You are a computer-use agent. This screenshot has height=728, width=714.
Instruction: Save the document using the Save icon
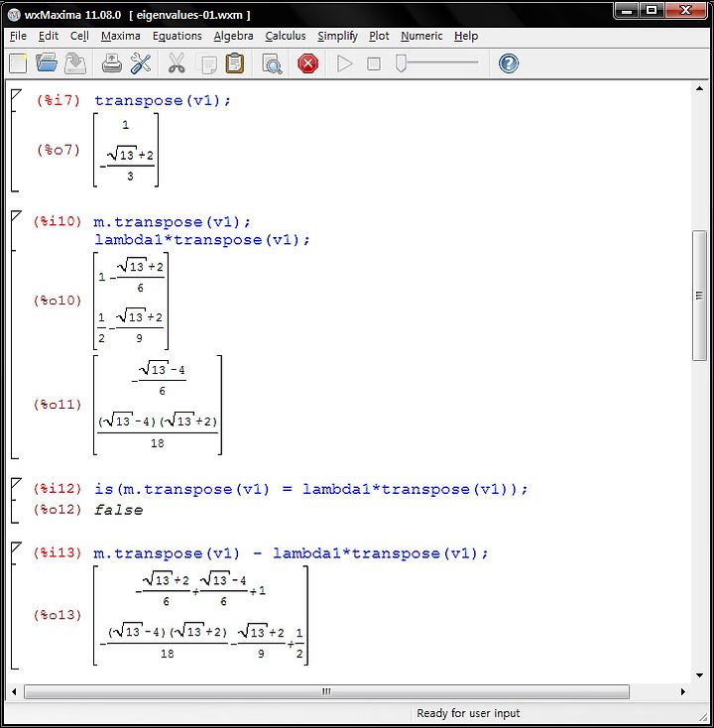coord(75,63)
